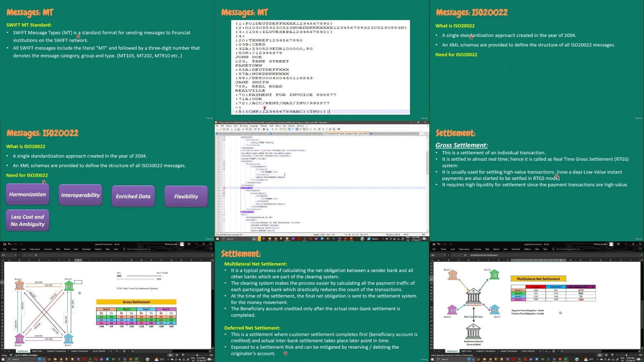This screenshot has height=362, width=644.
Task: Open Find using the binoculars icon
Action: [x=264, y=129]
